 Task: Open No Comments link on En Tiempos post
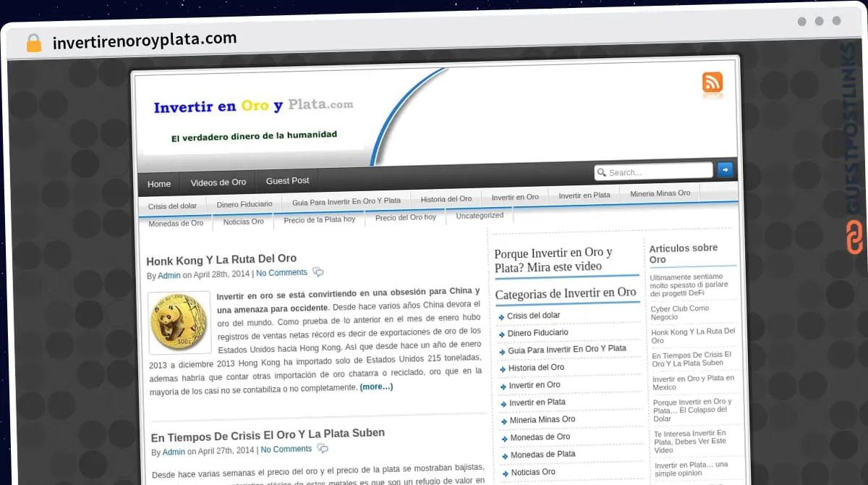click(286, 450)
